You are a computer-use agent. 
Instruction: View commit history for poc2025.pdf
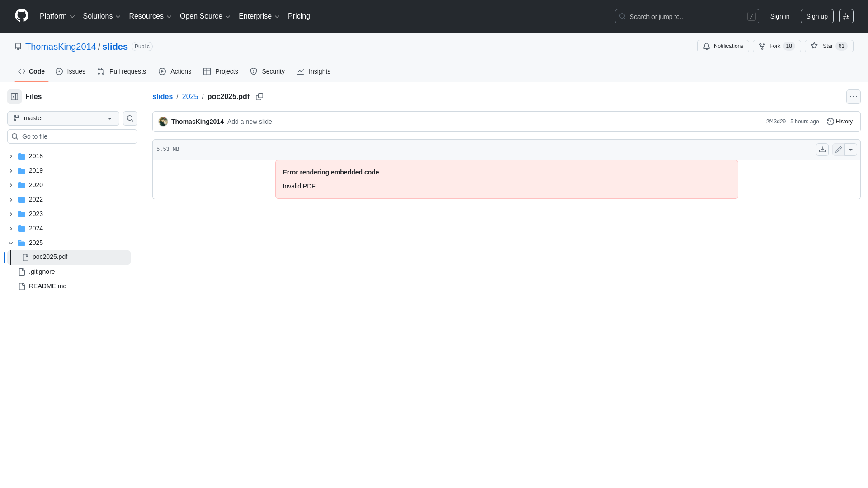(x=840, y=121)
